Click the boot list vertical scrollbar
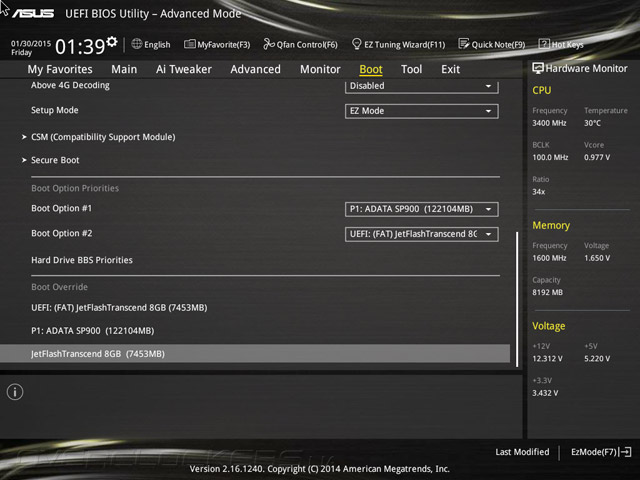This screenshot has height=480, width=640. tap(517, 299)
